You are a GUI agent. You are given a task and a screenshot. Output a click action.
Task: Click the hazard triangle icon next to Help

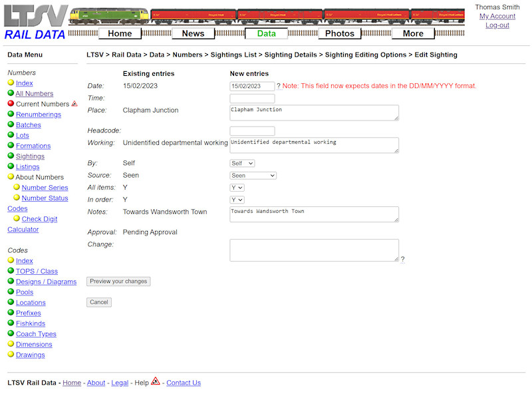[x=154, y=382]
